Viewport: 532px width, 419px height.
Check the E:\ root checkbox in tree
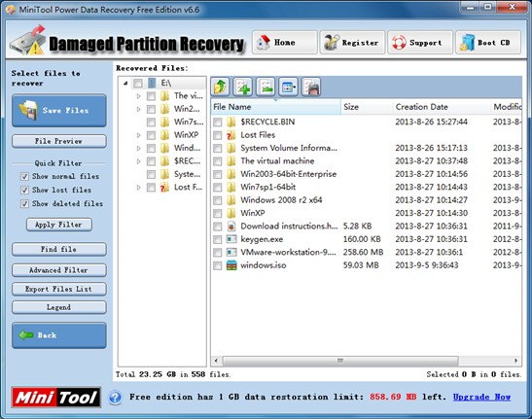tap(138, 84)
